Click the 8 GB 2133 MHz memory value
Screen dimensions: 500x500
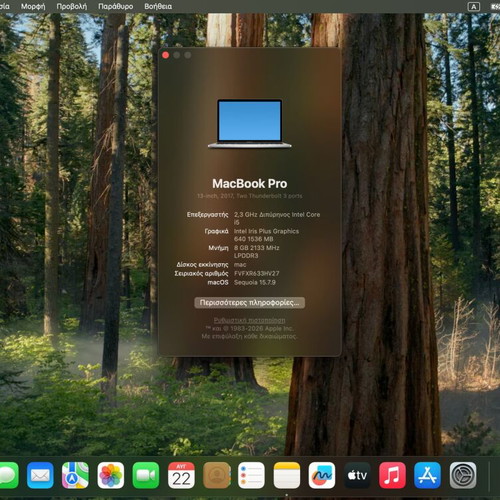pos(257,252)
